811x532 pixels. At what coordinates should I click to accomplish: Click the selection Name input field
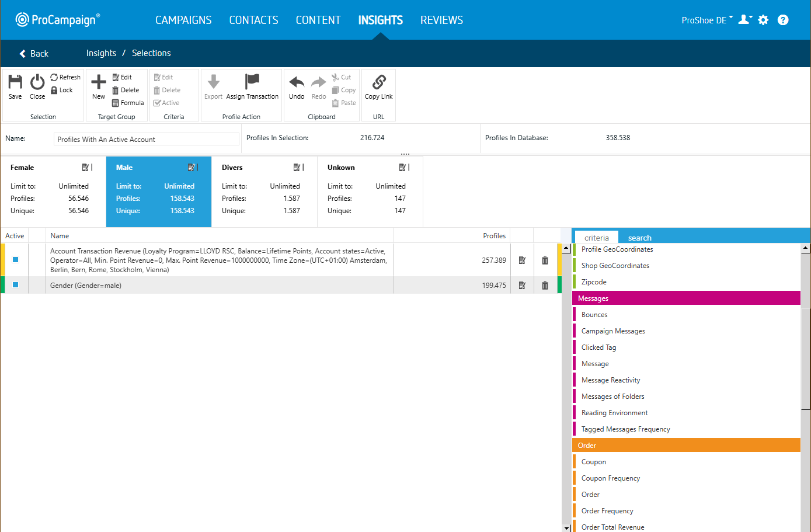[146, 140]
